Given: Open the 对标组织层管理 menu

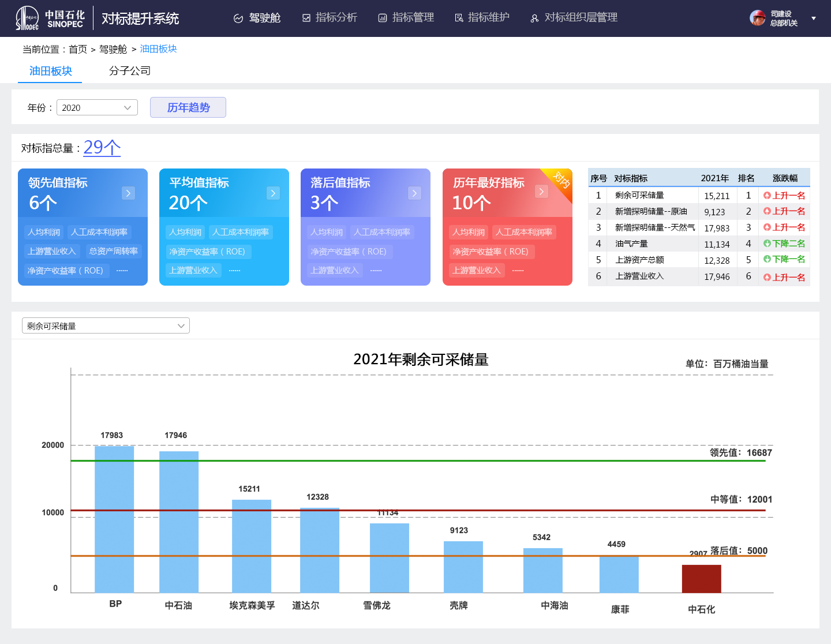Looking at the screenshot, I should click(574, 18).
